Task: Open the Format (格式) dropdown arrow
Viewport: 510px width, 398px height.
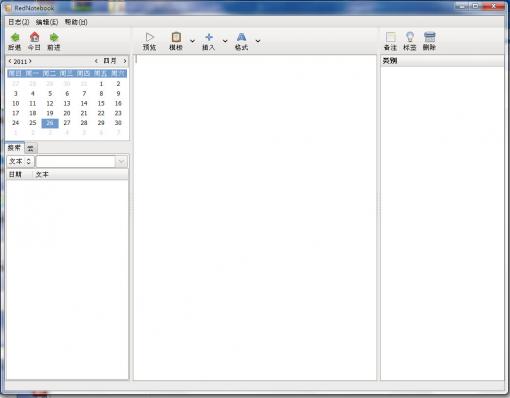Action: [x=258, y=41]
